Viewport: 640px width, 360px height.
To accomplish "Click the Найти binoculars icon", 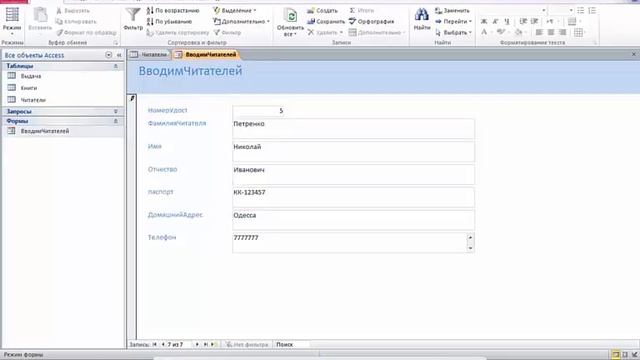I will click(422, 19).
